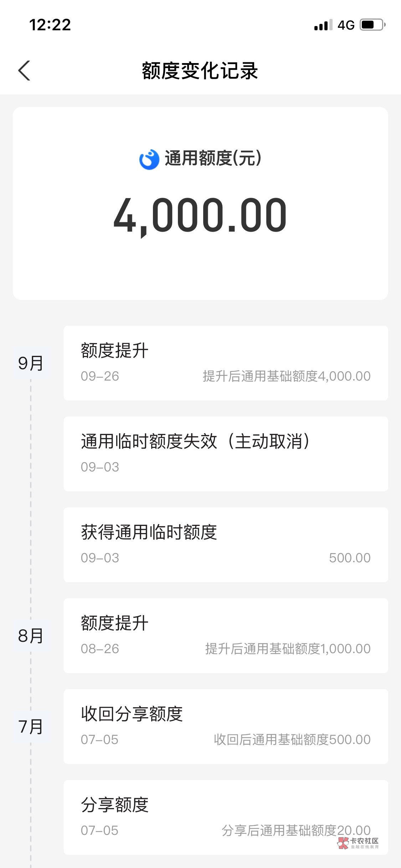Screen dimensions: 401x868
Task: Select the 8月 timeline marker
Action: tap(31, 636)
